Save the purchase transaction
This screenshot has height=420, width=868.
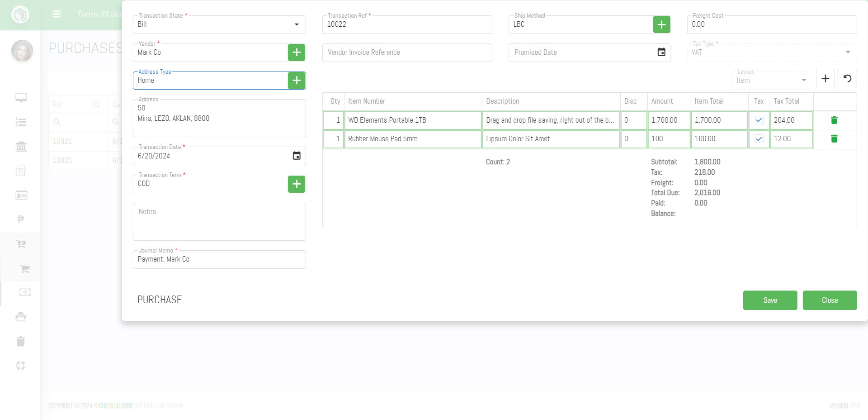click(x=770, y=301)
